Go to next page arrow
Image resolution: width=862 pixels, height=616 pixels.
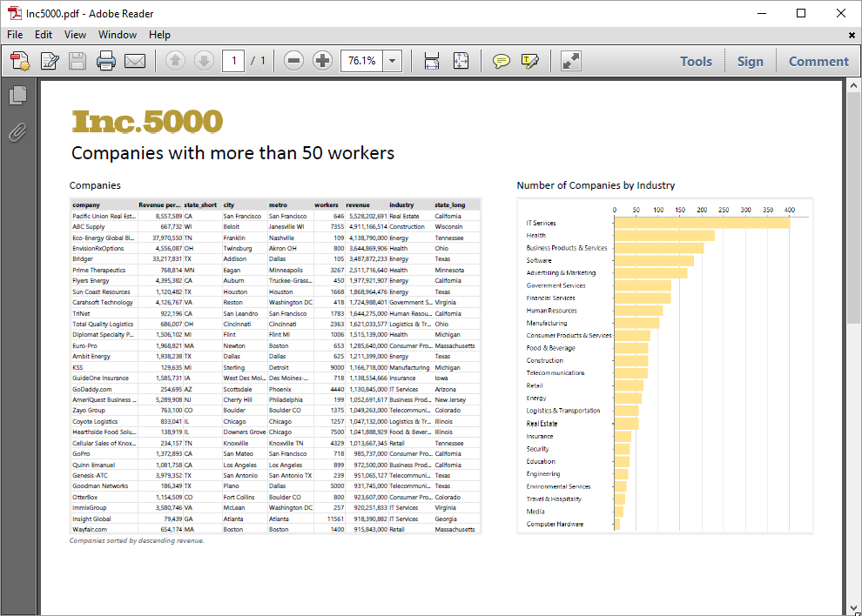click(x=204, y=61)
